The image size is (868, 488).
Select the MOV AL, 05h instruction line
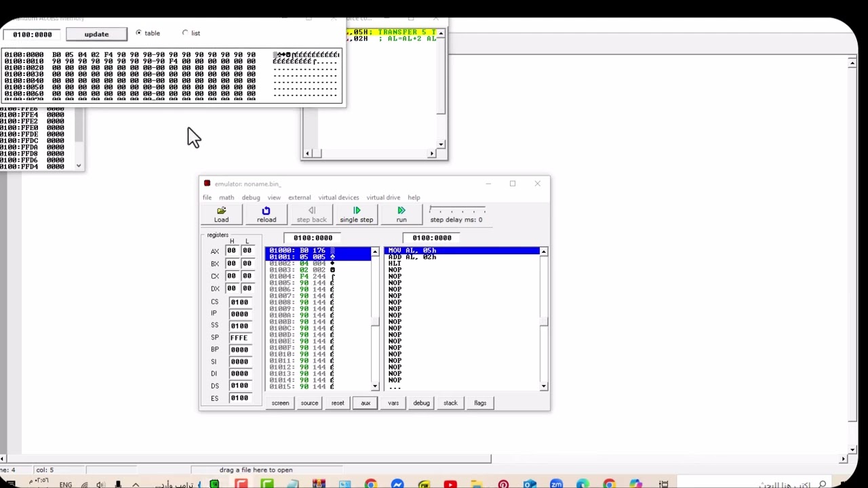[x=462, y=251]
